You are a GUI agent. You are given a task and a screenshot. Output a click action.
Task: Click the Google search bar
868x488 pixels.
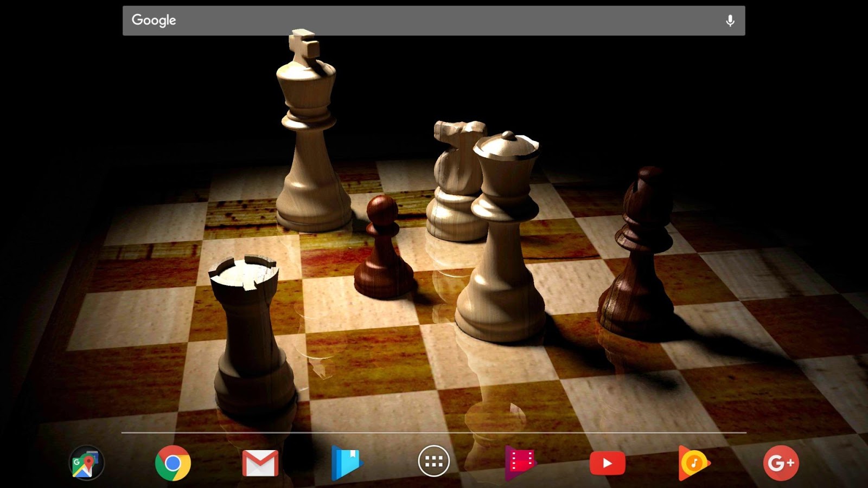click(x=434, y=21)
